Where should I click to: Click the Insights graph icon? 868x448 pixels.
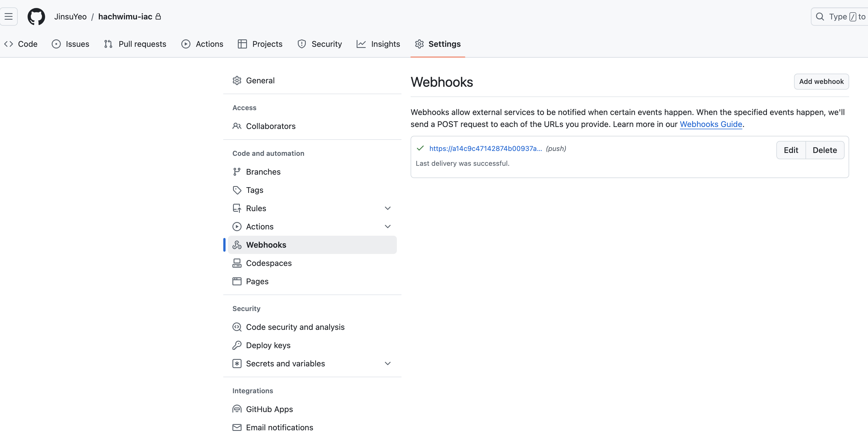point(361,44)
